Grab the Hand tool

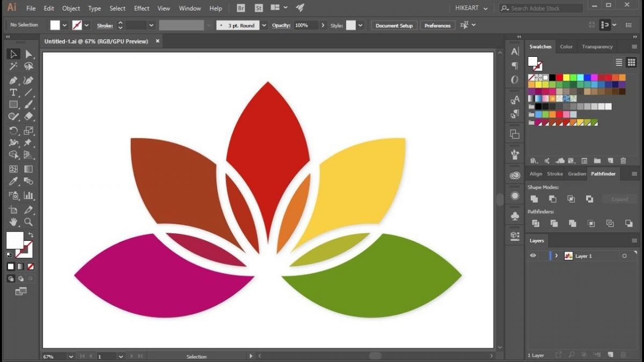pyautogui.click(x=13, y=222)
